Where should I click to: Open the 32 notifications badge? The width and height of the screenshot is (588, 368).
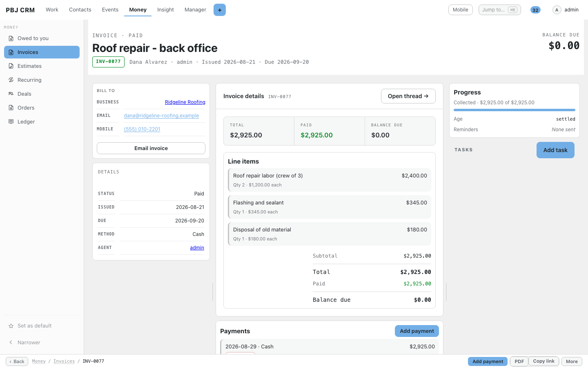[x=535, y=10]
